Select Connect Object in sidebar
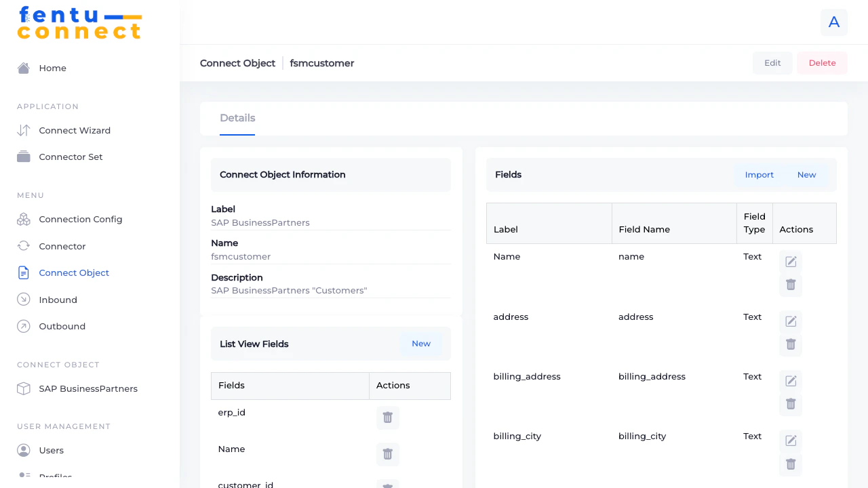 click(74, 272)
